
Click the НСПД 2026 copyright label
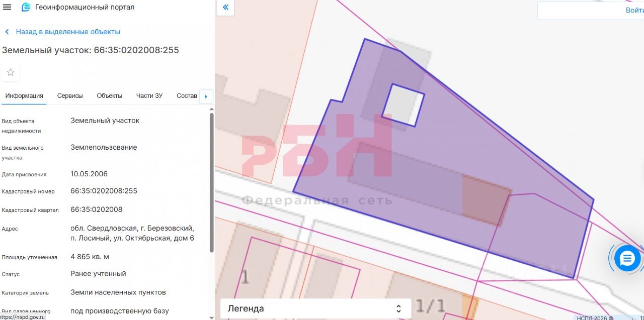(x=595, y=317)
